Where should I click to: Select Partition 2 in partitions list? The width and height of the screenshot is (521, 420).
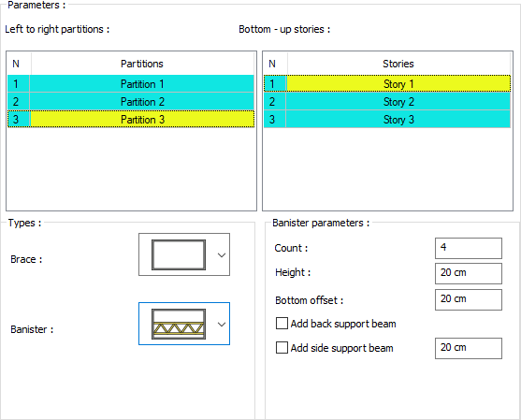(131, 102)
